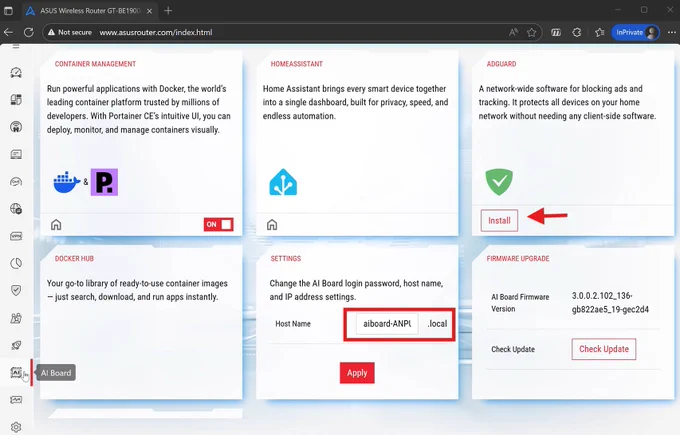Click the AdGuard green shield logo
The height and width of the screenshot is (435, 680).
[x=499, y=182]
